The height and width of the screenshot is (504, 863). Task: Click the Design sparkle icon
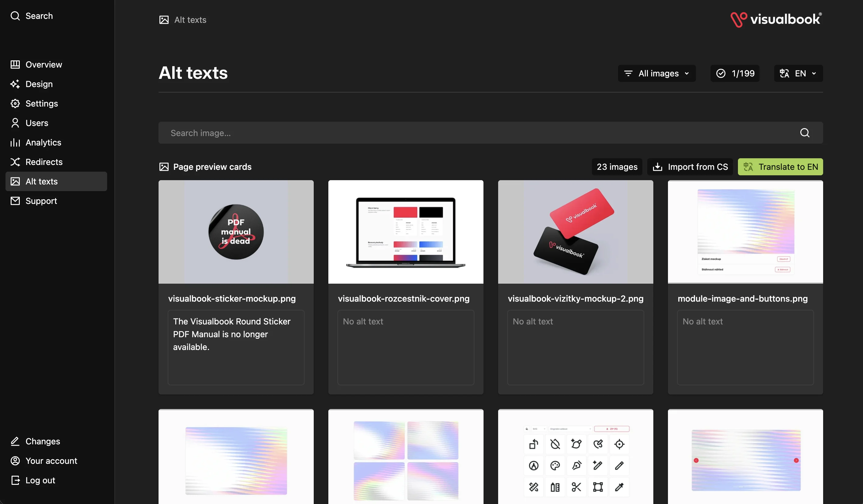[15, 84]
